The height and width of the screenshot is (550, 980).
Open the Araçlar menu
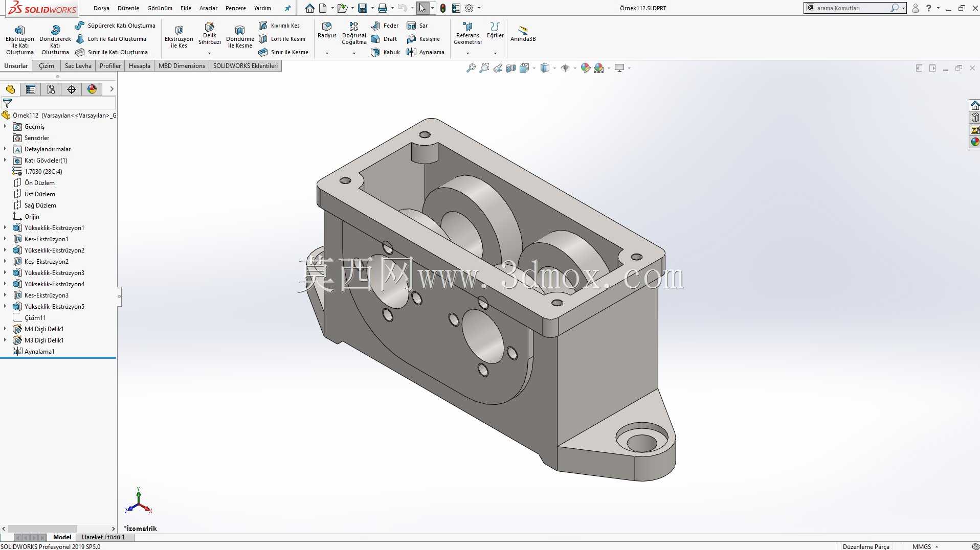(208, 8)
